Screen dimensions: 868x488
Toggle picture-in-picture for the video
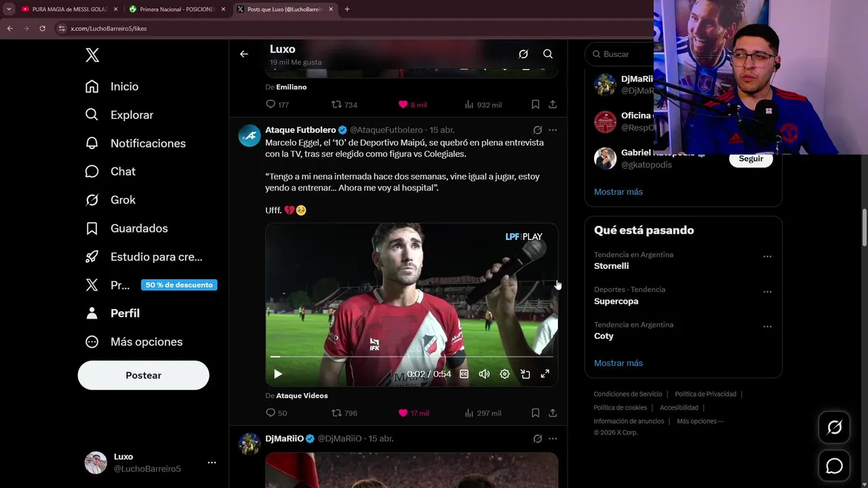525,374
